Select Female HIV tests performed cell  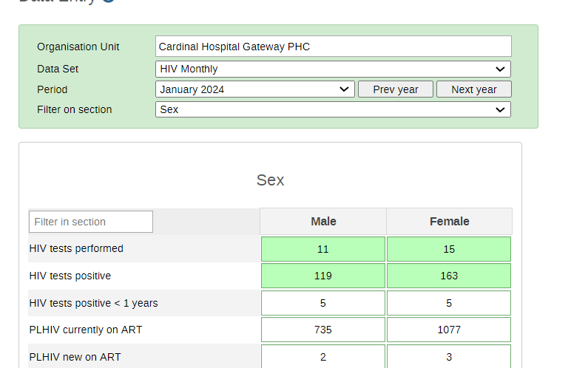tap(449, 249)
